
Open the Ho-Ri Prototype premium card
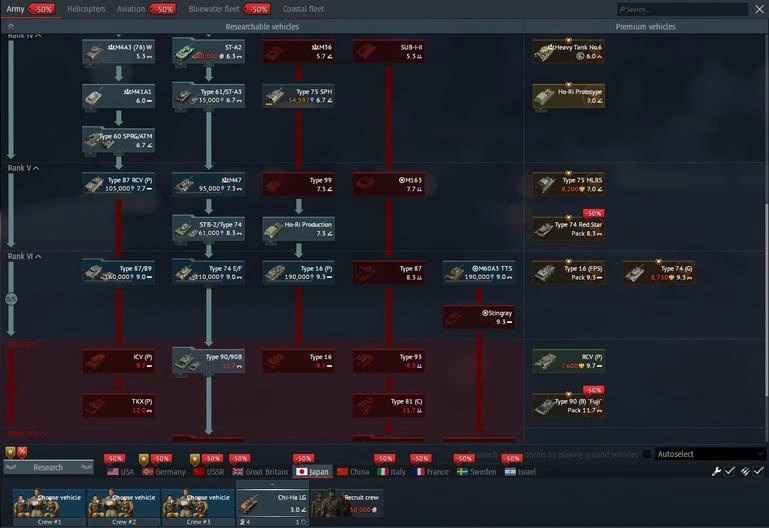[x=569, y=96]
